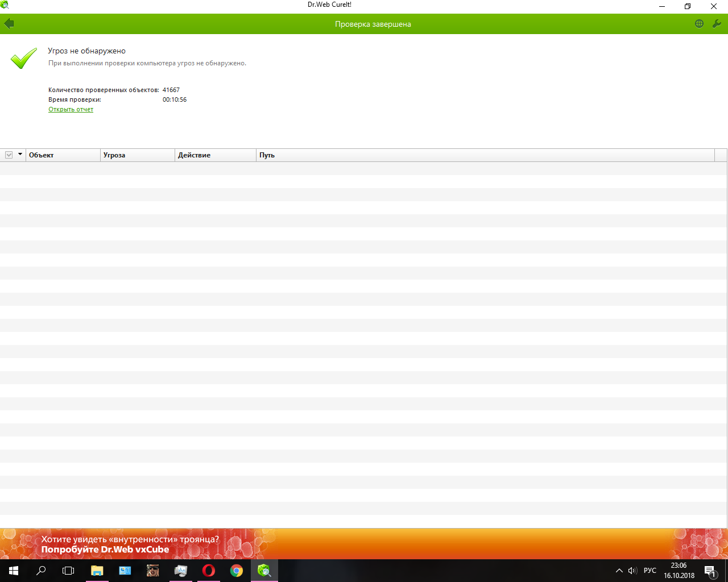
Task: Open File Explorer from taskbar
Action: [x=97, y=571]
